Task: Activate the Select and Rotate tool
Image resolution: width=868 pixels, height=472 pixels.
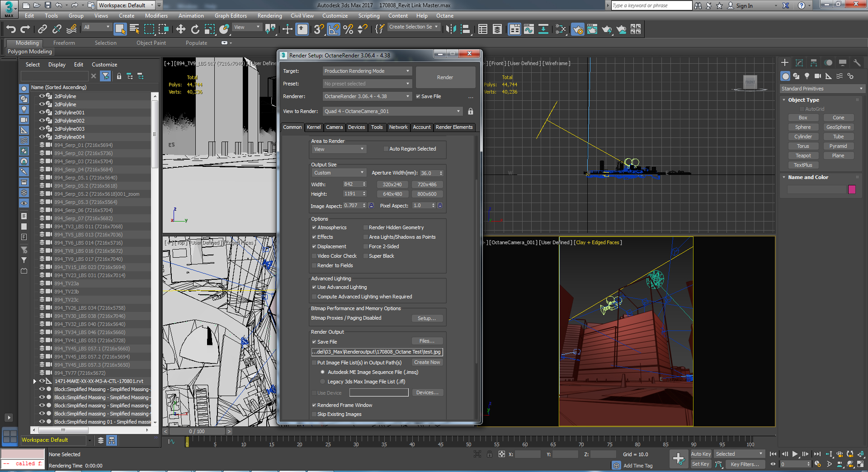Action: [x=195, y=29]
